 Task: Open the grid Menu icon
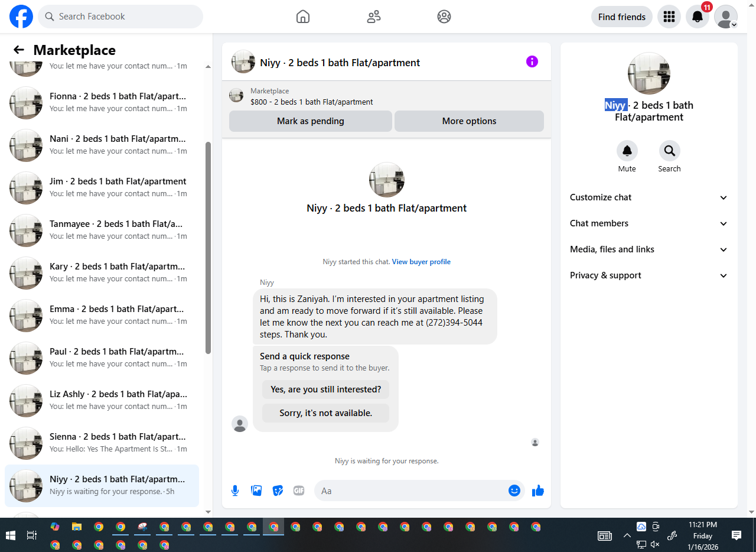(x=669, y=17)
